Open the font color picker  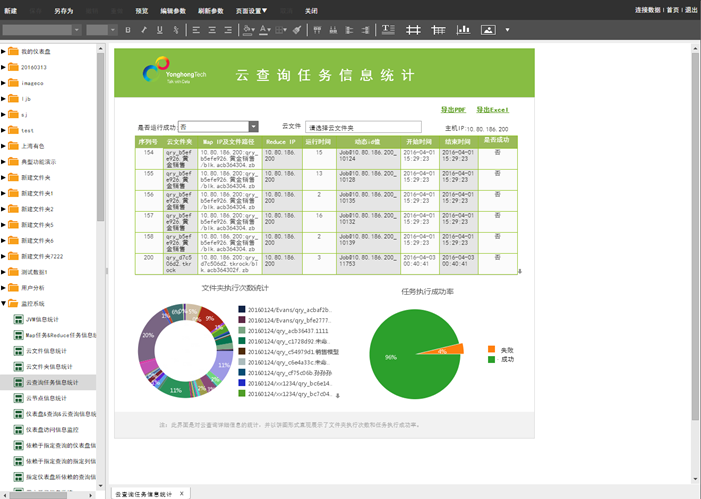tap(265, 30)
